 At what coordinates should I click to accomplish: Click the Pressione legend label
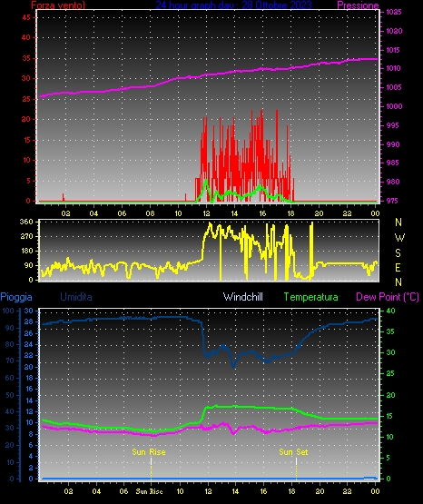(x=358, y=5)
